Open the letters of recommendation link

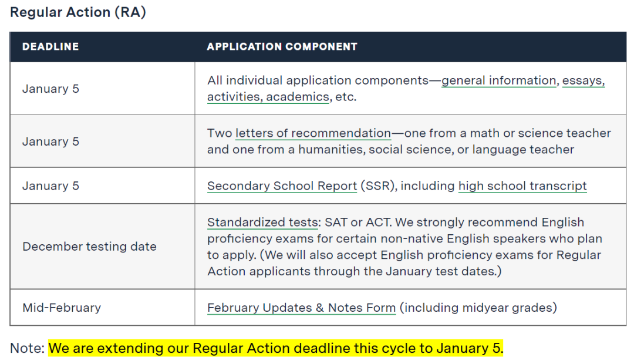313,133
